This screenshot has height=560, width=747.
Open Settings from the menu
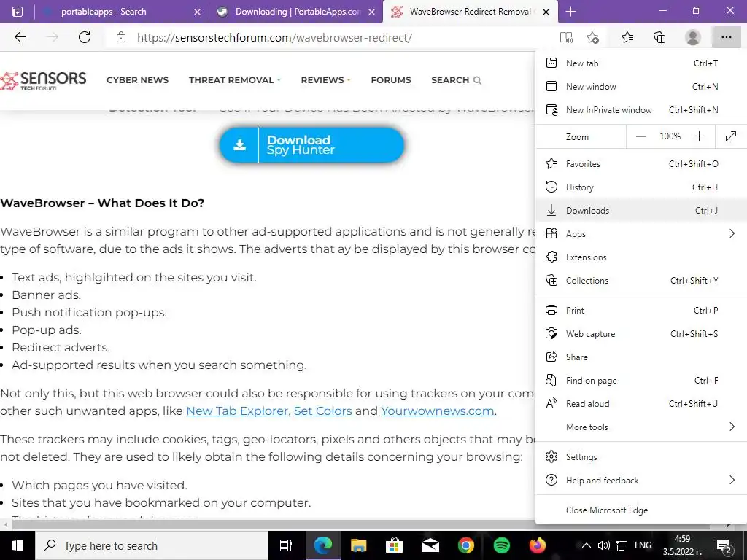tap(640, 457)
